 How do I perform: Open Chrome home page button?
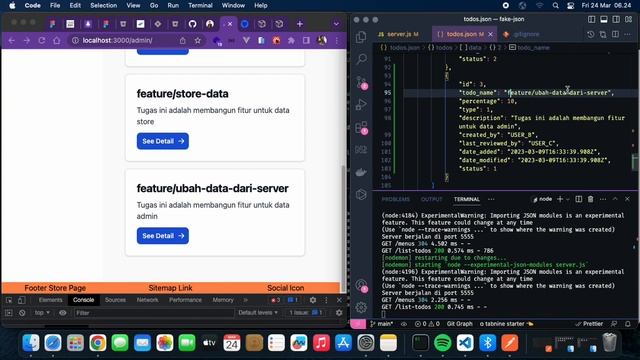[57, 40]
